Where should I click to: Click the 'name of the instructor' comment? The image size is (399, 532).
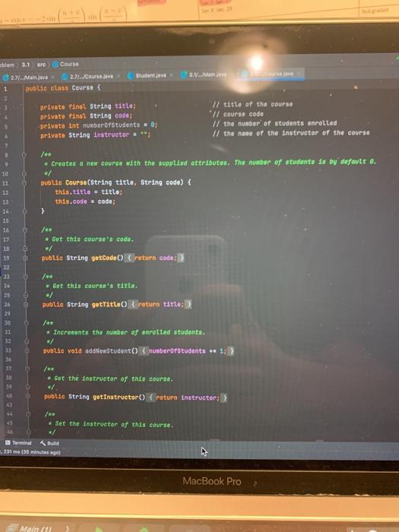point(291,133)
